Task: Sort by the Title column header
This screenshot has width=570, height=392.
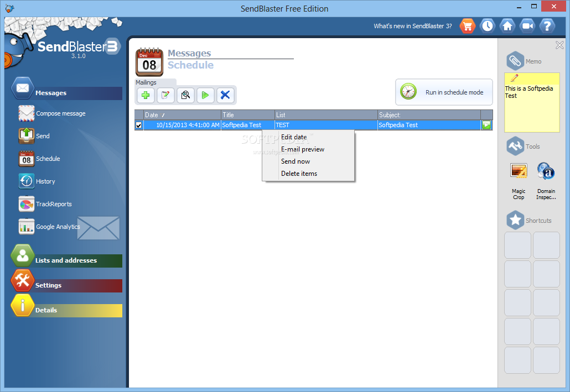Action: pos(248,115)
